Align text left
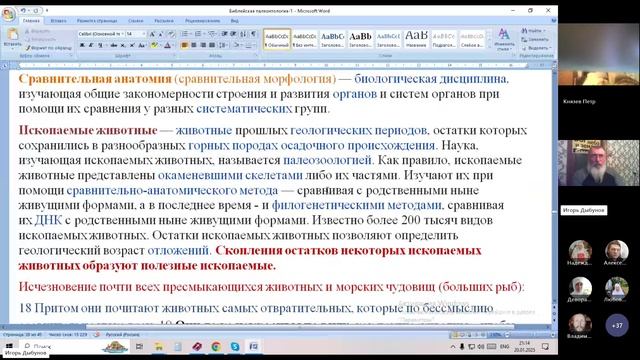The height and width of the screenshot is (360, 640). 184,45
